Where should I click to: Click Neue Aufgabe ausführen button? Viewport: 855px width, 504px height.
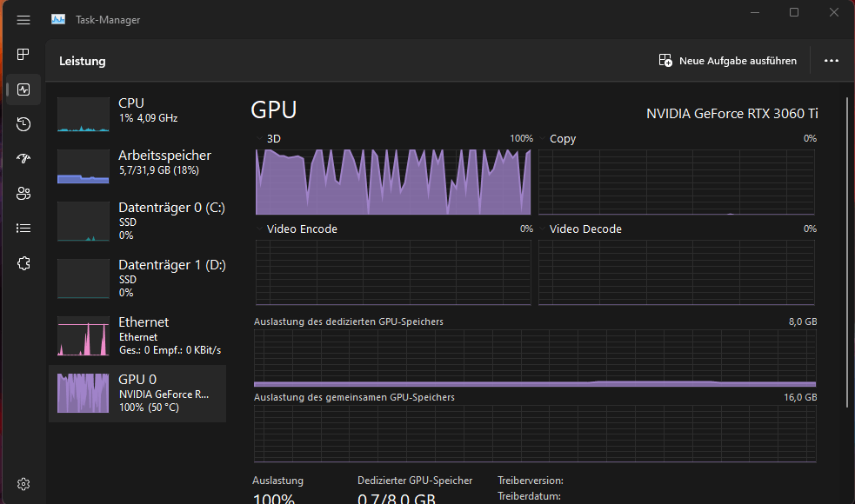point(727,61)
